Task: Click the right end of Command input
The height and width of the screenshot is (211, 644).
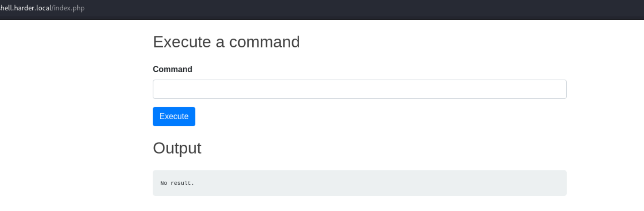Action: tap(556, 89)
